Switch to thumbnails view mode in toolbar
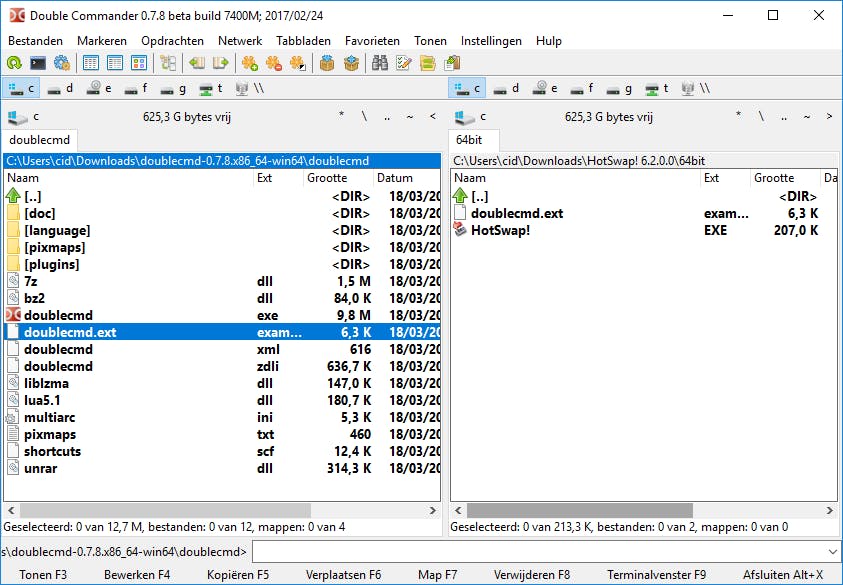 tap(139, 63)
